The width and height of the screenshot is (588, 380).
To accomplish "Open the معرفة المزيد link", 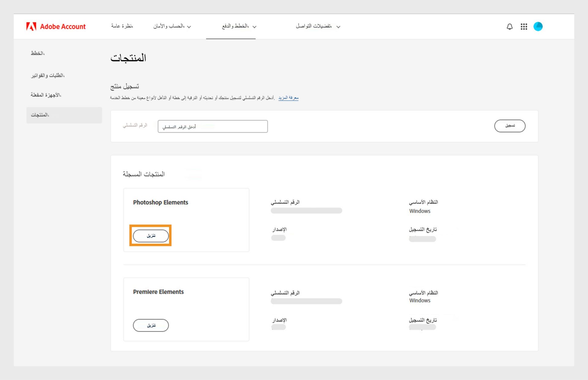I will pyautogui.click(x=288, y=97).
